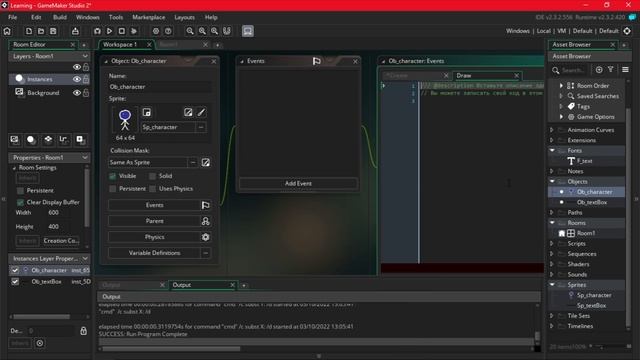Check the room's Persistent setting
This screenshot has height=360, width=640.
[x=20, y=191]
